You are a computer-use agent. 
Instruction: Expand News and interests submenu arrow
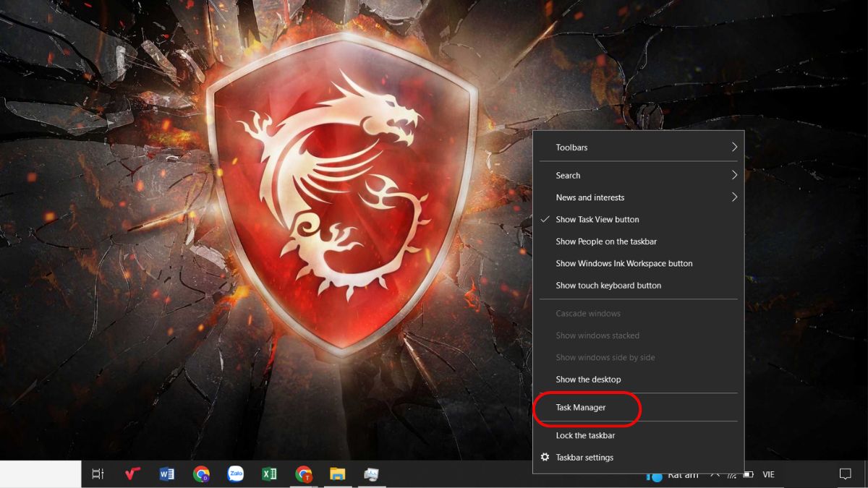734,197
